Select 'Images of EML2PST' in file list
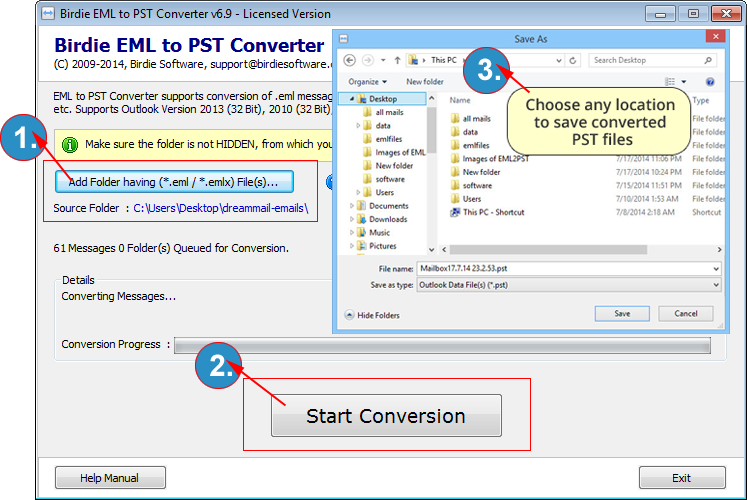This screenshot has height=500, width=747. click(x=495, y=159)
